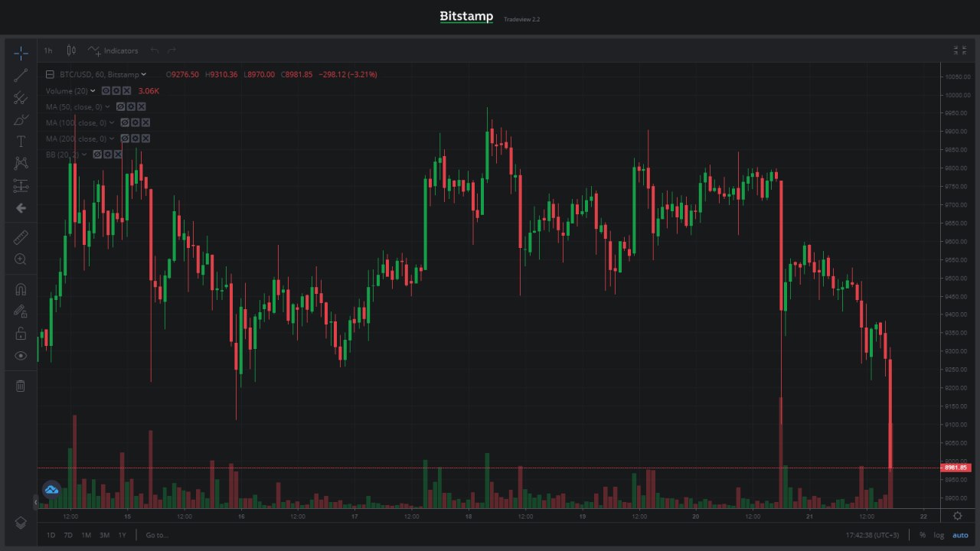This screenshot has height=551, width=980.
Task: Collapse the indicator legend list
Action: coord(50,74)
